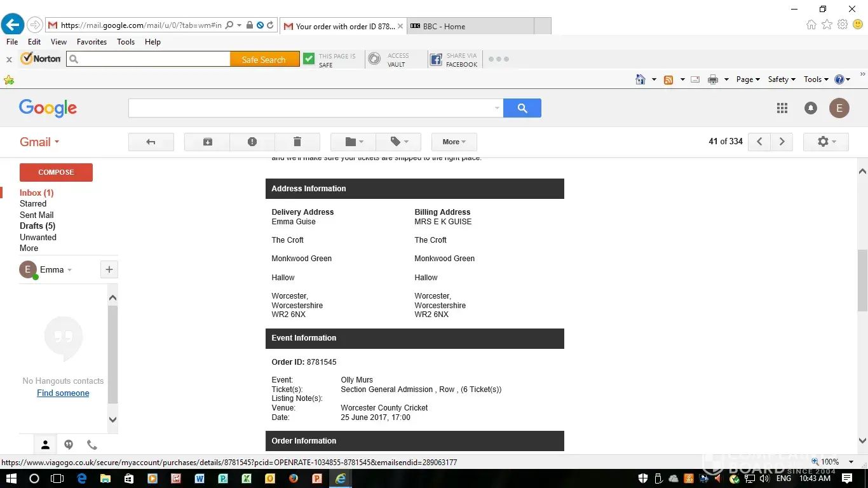
Task: Switch to the Hangouts phone calls icon
Action: point(92,445)
